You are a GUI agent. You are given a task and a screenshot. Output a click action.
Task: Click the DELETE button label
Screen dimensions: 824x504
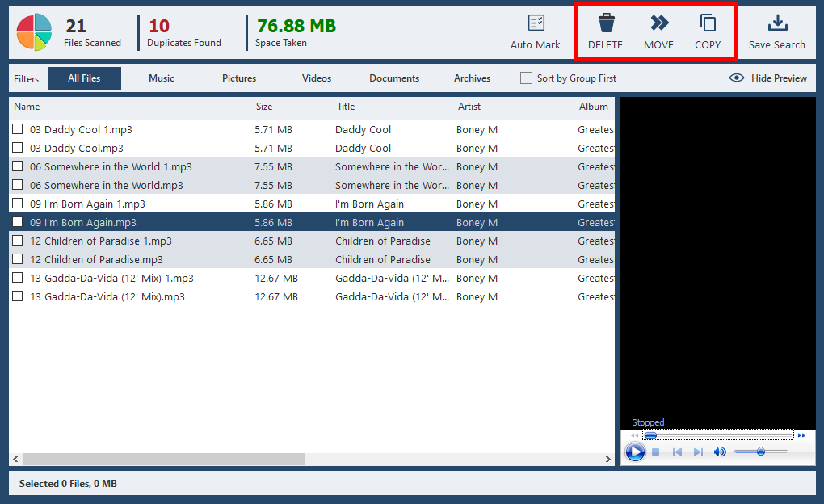pos(605,45)
